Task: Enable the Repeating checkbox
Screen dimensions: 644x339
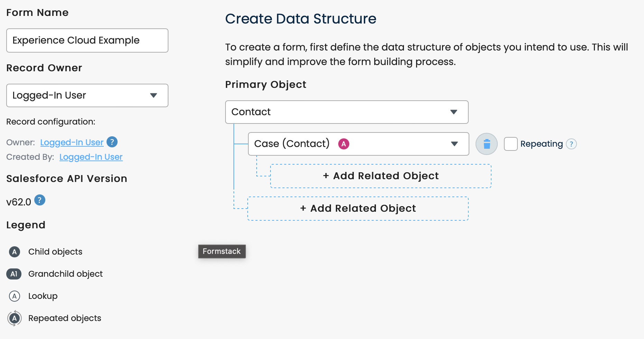Action: tap(510, 144)
